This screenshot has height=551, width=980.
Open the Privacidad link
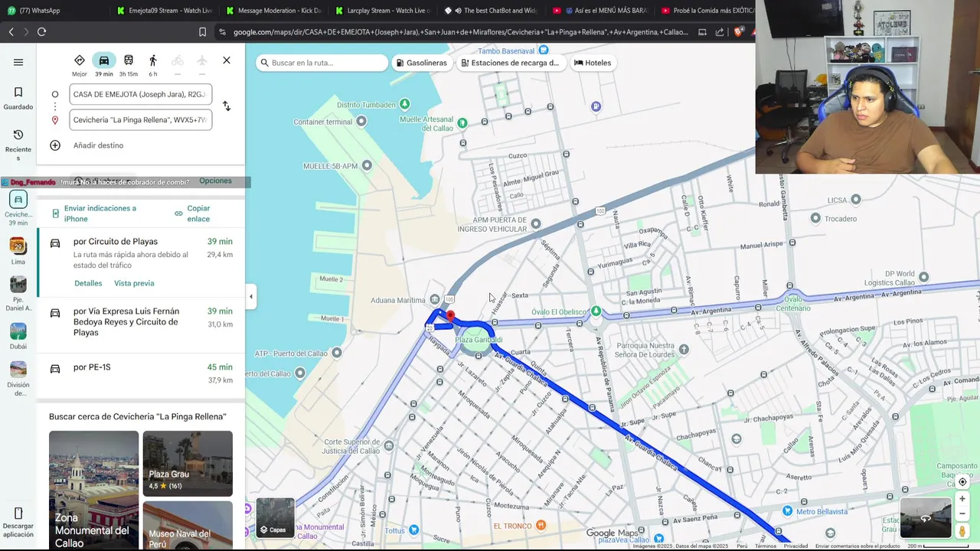(795, 546)
